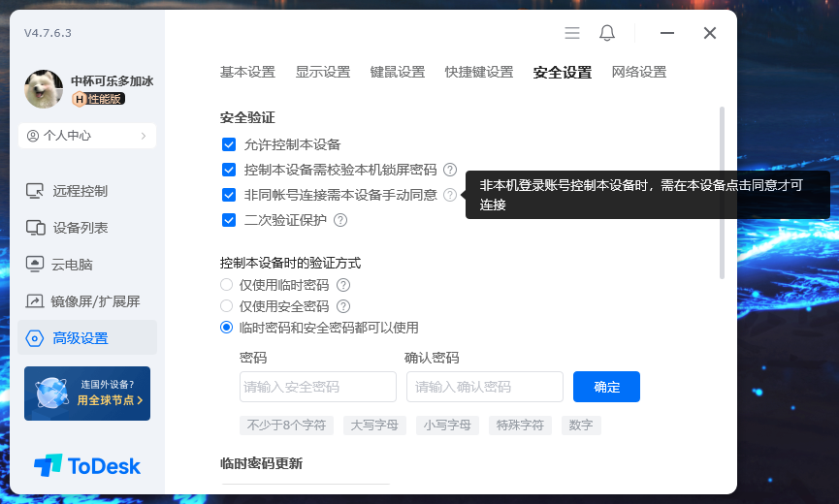Switch to the 基本设置 tab

click(x=247, y=72)
